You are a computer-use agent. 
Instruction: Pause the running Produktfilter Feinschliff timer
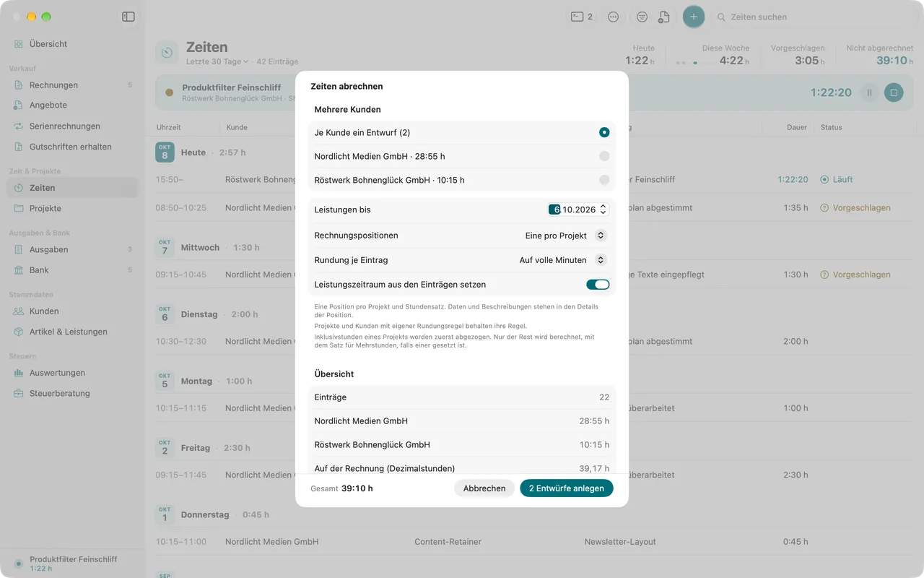click(869, 92)
